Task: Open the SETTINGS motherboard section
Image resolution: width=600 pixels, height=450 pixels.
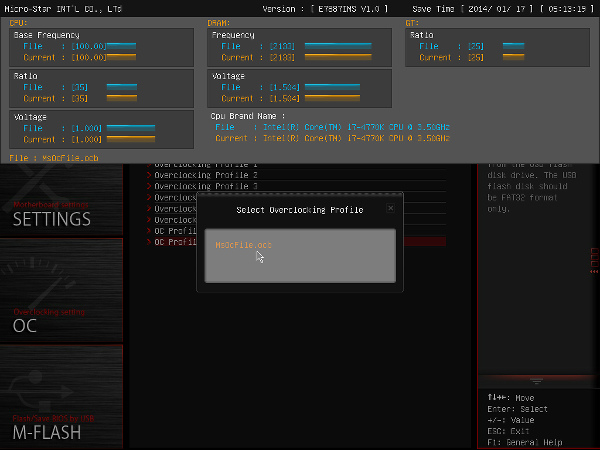Action: [61, 201]
